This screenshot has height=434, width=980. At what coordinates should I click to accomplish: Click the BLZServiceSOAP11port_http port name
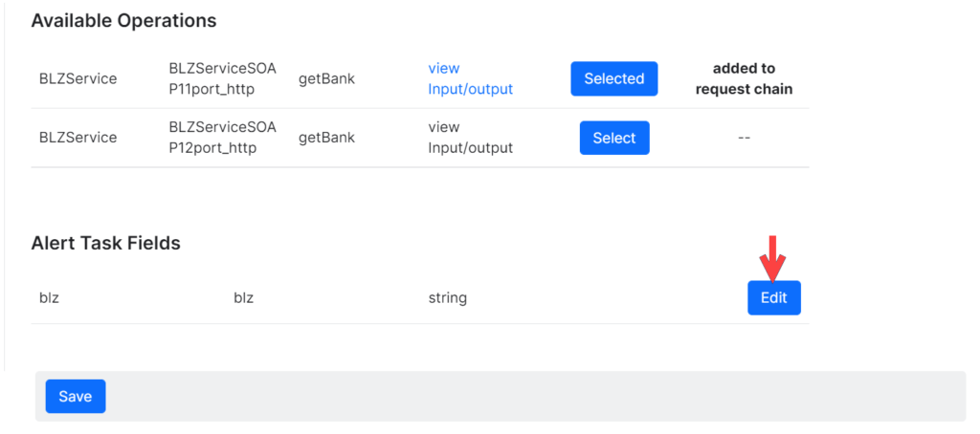[x=222, y=78]
